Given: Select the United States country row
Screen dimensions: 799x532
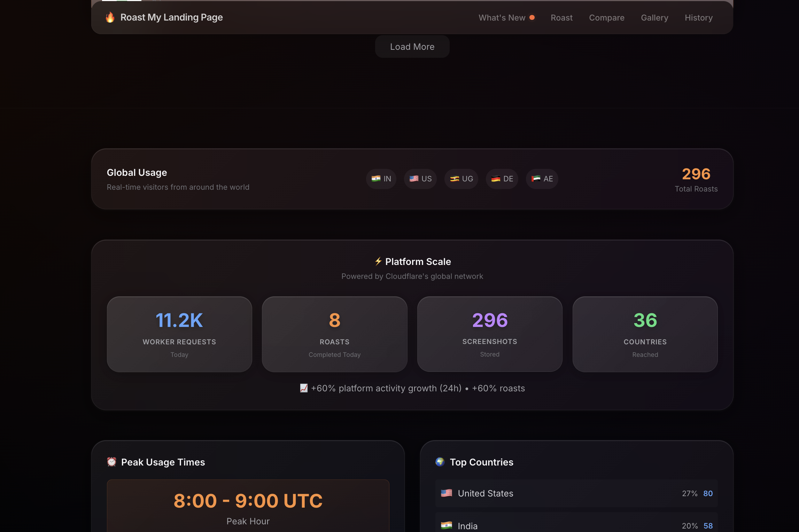Looking at the screenshot, I should (576, 493).
